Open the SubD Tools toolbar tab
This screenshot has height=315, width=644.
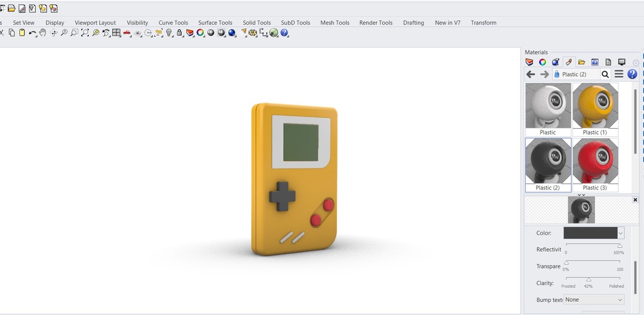coord(295,23)
